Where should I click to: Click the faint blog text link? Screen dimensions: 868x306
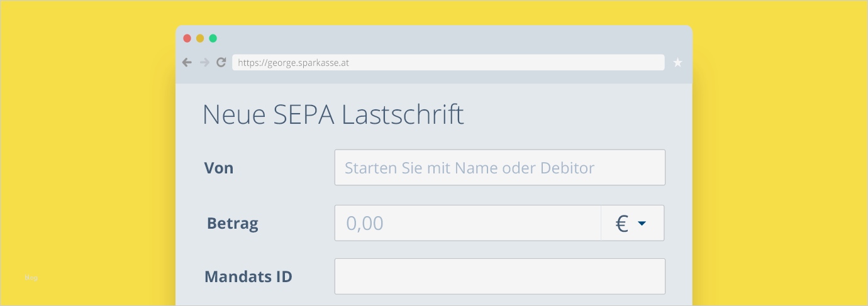(x=31, y=277)
